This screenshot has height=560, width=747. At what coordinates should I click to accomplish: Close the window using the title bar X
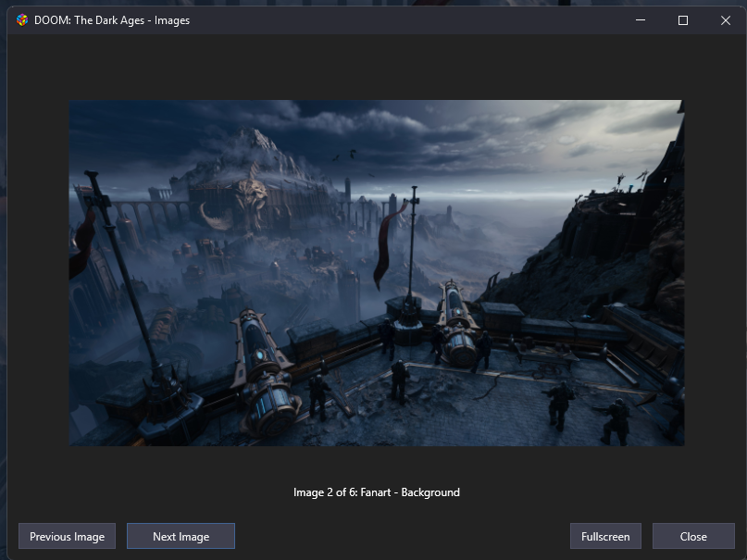point(725,20)
